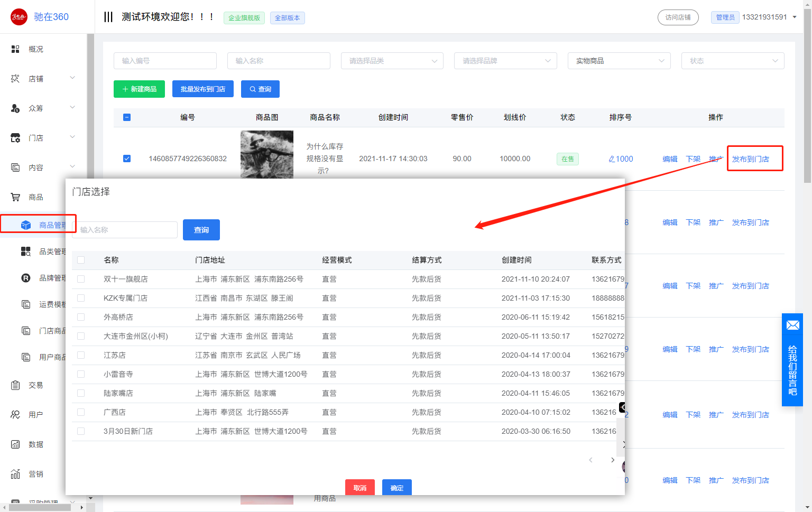This screenshot has width=812, height=512.
Task: Open the 实物商品 product type dropdown
Action: pos(619,61)
